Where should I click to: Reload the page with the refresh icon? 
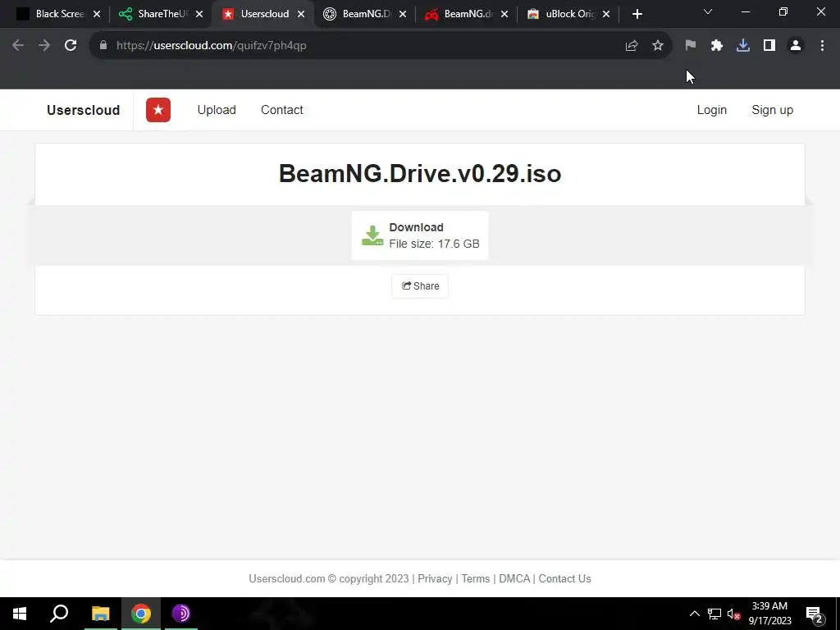pos(71,46)
